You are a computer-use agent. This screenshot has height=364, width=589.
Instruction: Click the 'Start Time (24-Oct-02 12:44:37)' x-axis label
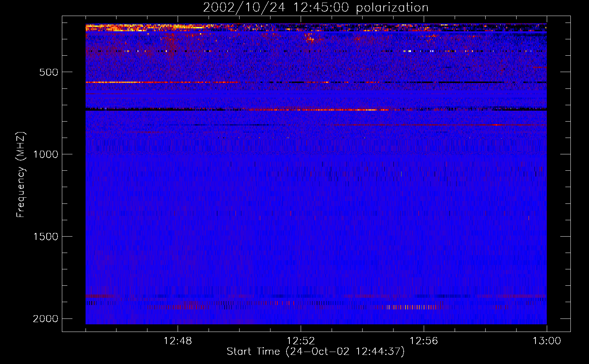316,352
